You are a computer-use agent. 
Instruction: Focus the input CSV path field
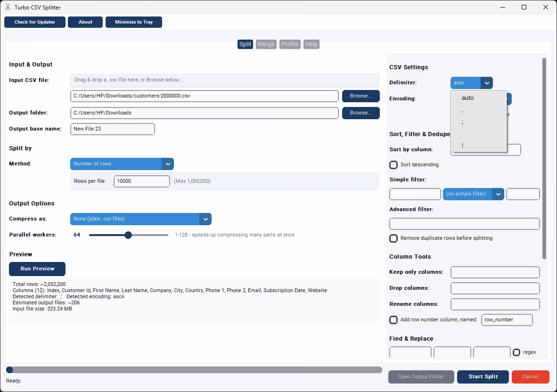tap(204, 96)
